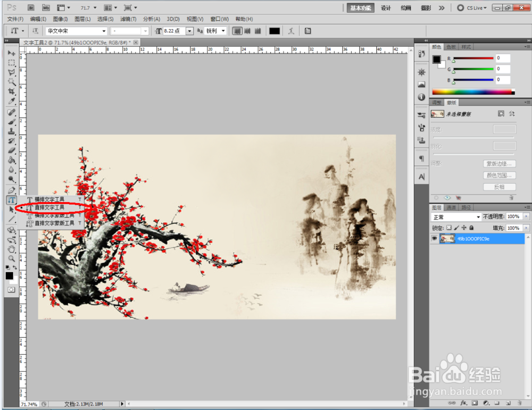The height and width of the screenshot is (410, 532).
Task: Open the 图层(L) menu
Action: point(82,19)
